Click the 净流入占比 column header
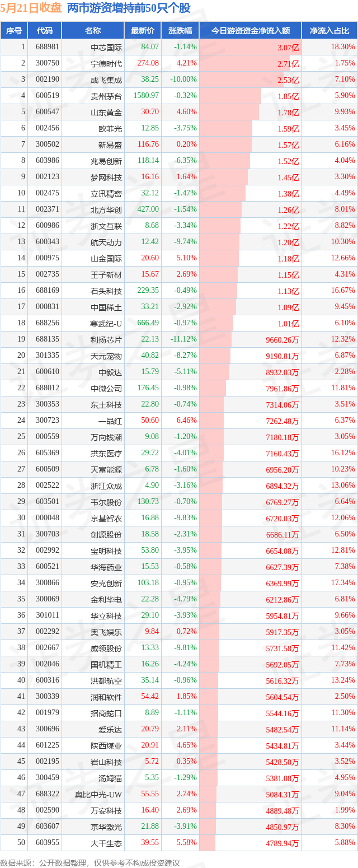This screenshot has height=868, width=358. click(329, 31)
